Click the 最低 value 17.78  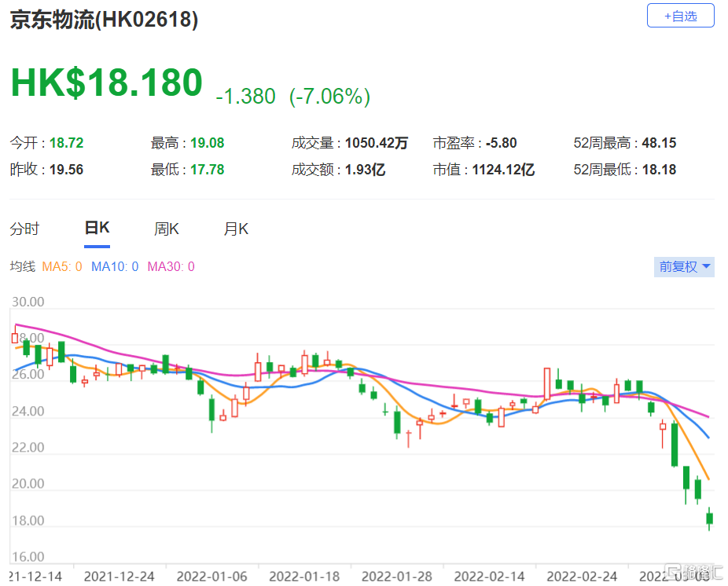click(207, 170)
